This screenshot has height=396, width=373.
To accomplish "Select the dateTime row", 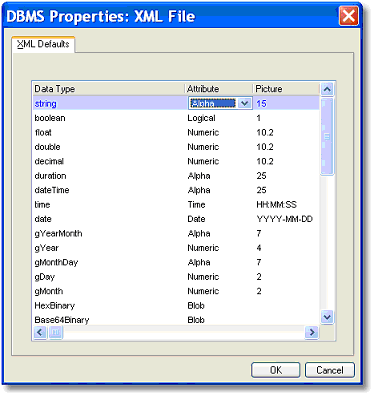I will click(176, 190).
